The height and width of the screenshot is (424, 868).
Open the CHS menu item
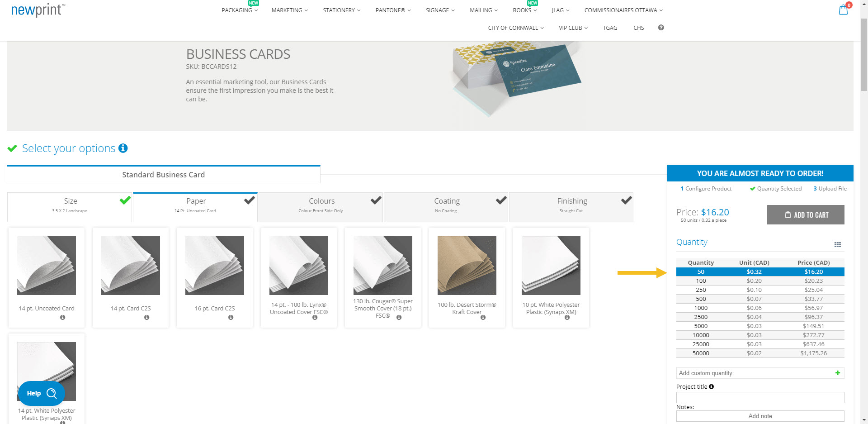(x=638, y=28)
